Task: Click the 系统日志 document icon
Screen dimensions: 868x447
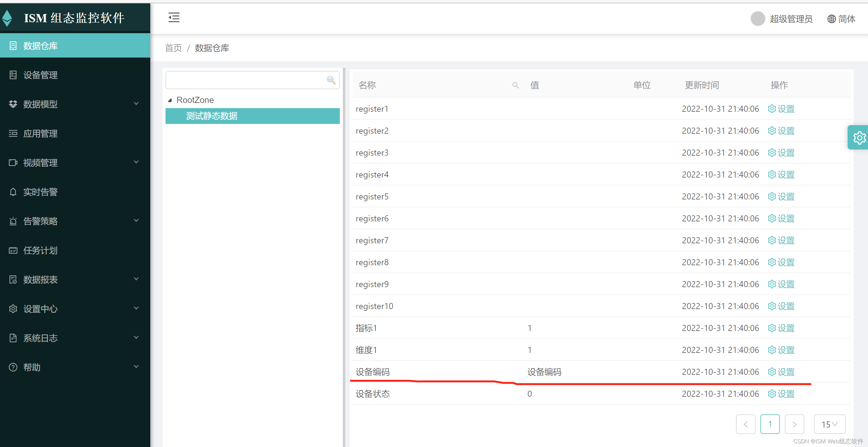Action: [13, 338]
